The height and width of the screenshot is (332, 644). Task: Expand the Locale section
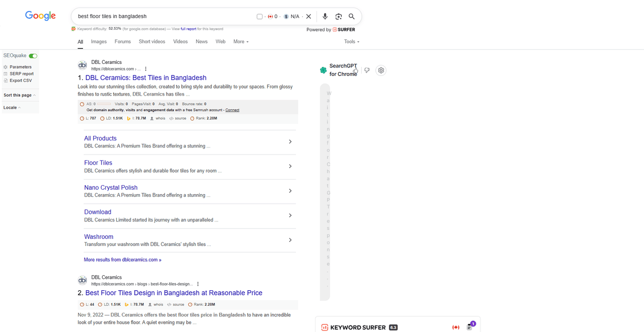12,108
